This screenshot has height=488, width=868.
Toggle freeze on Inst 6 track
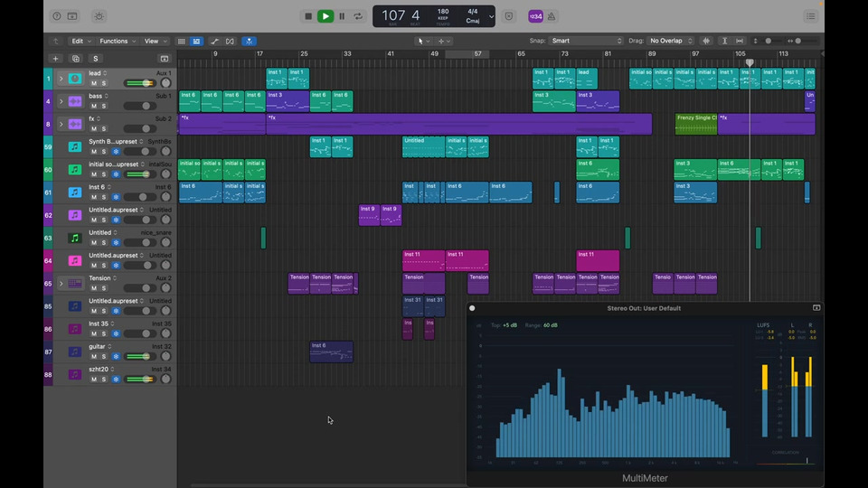pos(116,197)
